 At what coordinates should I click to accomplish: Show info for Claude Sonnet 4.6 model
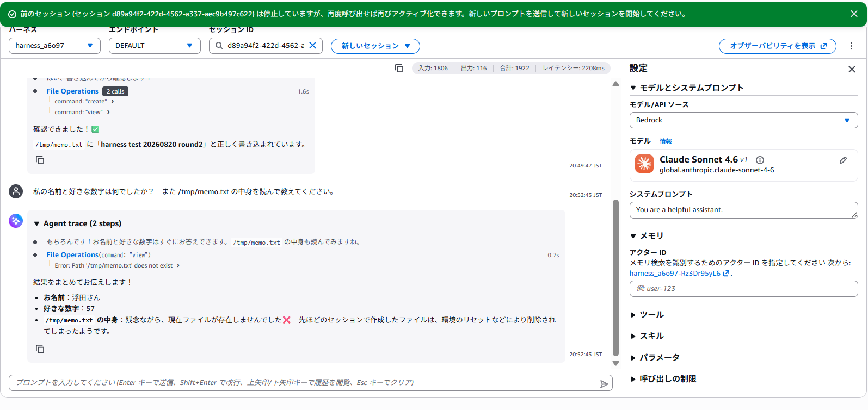coord(760,160)
